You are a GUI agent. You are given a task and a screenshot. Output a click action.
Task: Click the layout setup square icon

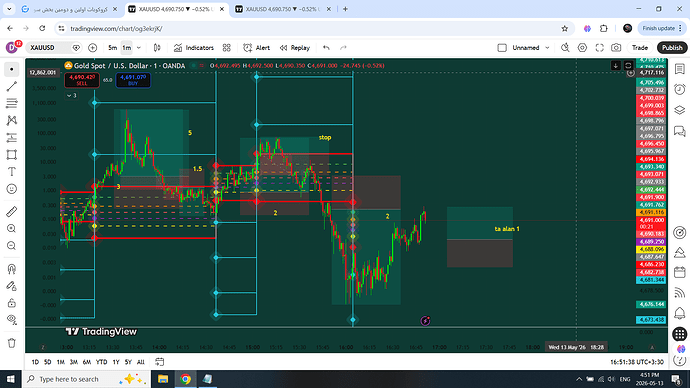[x=502, y=48]
